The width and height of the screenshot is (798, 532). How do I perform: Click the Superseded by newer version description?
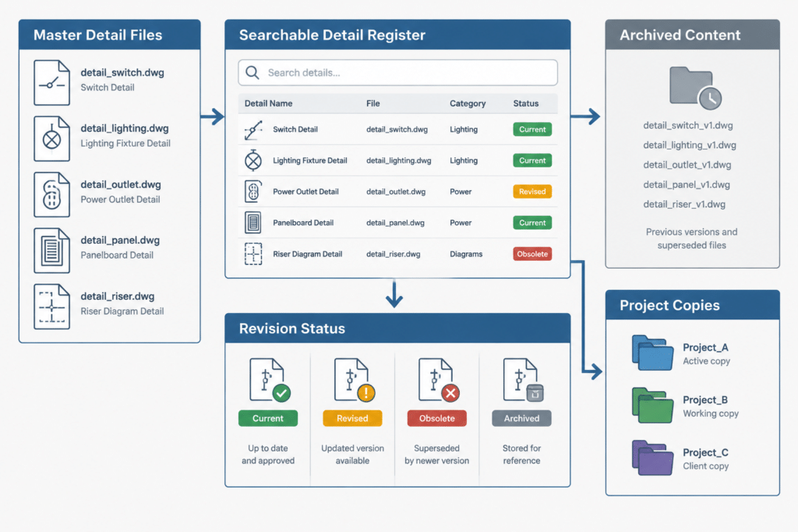click(436, 454)
